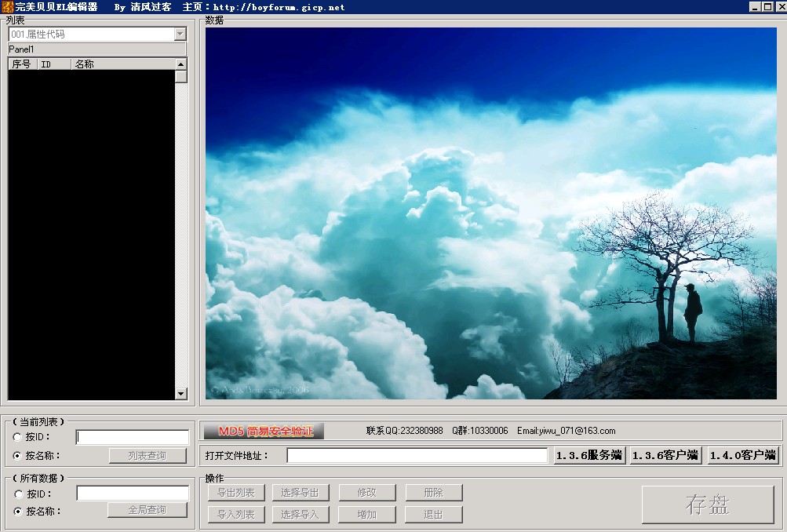The width and height of the screenshot is (787, 532).
Task: Select 按名称 radio under 当前列表
Action: (x=18, y=455)
